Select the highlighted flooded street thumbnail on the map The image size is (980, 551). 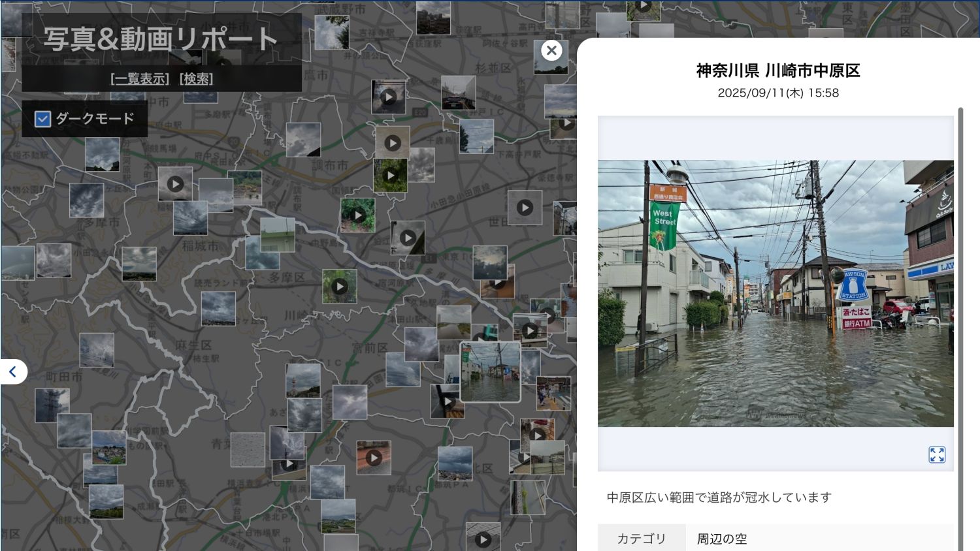pos(490,371)
